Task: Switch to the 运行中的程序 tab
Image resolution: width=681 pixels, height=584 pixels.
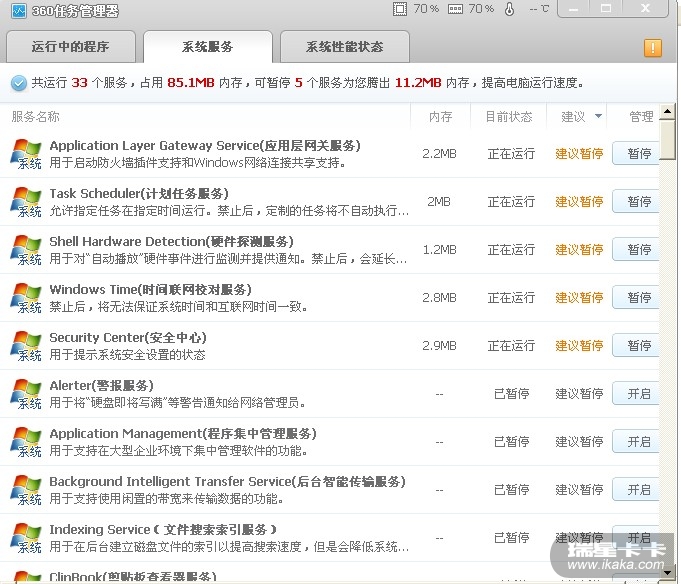Action: tap(70, 46)
